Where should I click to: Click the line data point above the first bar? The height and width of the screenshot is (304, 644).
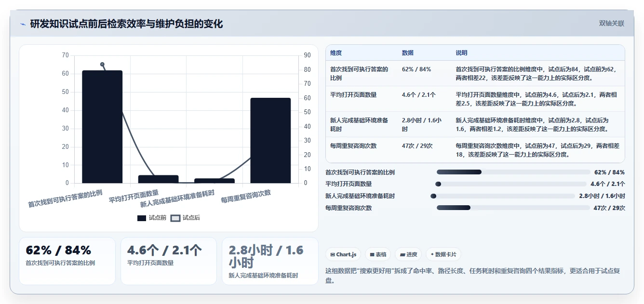(x=102, y=64)
